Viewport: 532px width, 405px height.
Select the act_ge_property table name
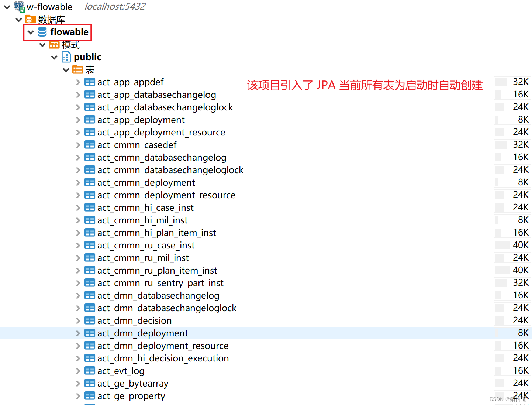pos(131,396)
